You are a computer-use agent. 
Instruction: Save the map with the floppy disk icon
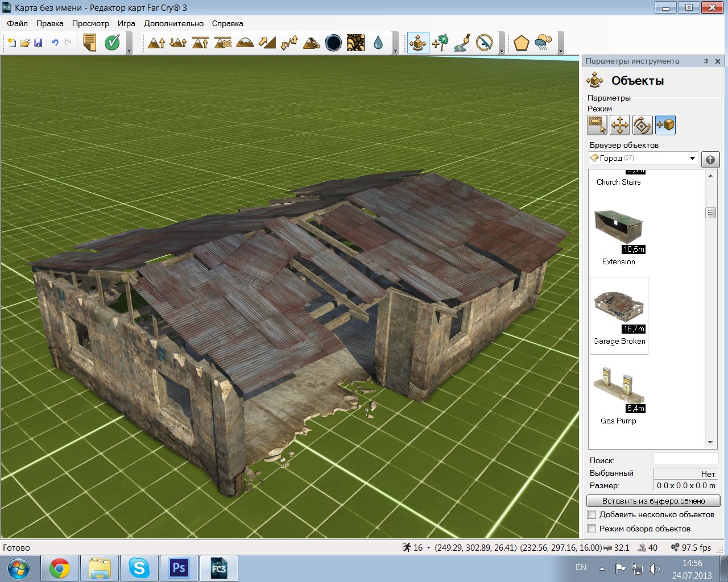tap(38, 43)
